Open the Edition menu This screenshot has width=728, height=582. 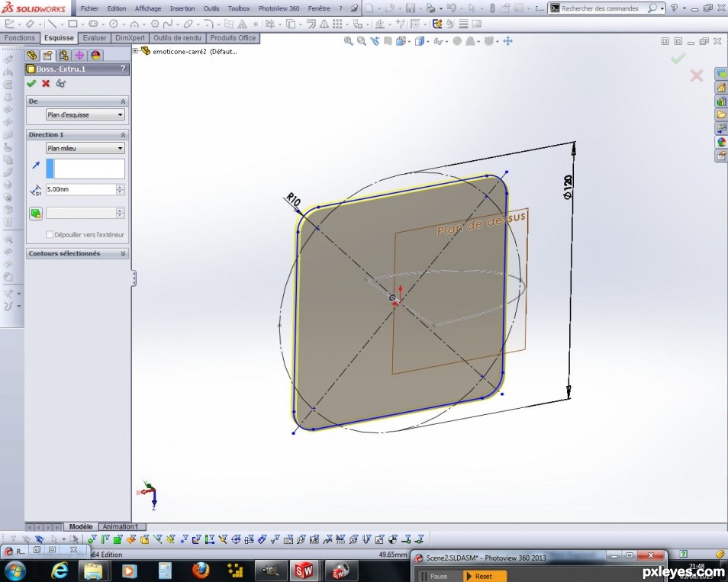pyautogui.click(x=117, y=8)
